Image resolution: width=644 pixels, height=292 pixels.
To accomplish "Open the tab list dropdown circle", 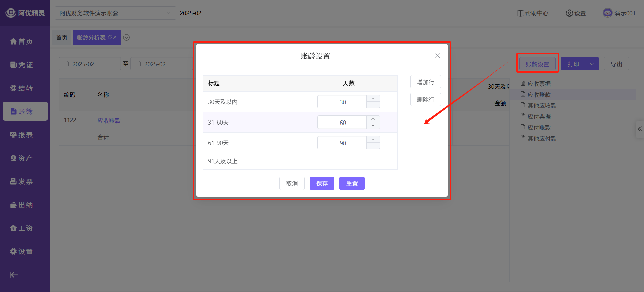I will (x=126, y=38).
